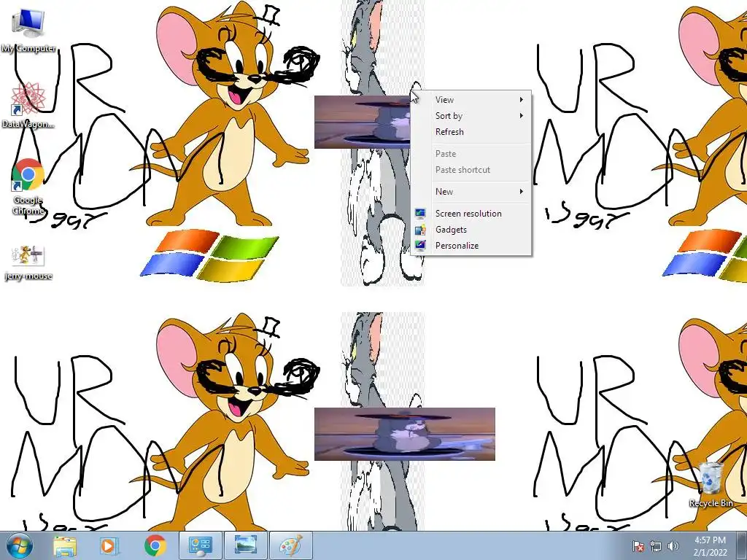Click the Personalize icon in menu
This screenshot has width=747, height=560.
419,246
